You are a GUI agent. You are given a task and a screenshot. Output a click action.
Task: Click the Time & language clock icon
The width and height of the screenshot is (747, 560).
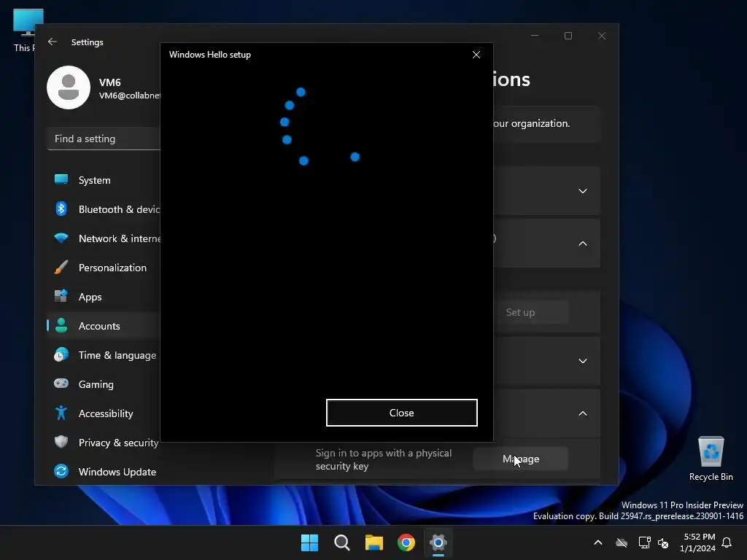61,355
